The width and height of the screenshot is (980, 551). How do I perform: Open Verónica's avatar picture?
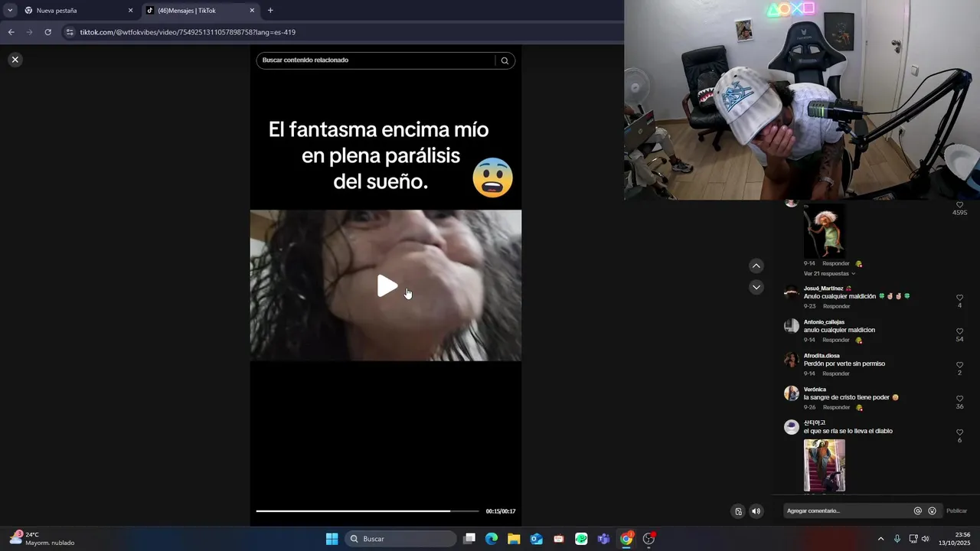pyautogui.click(x=792, y=393)
